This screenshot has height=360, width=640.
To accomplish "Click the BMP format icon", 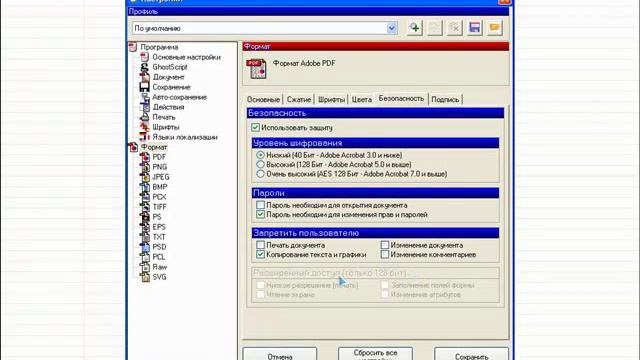I will coord(144,187).
